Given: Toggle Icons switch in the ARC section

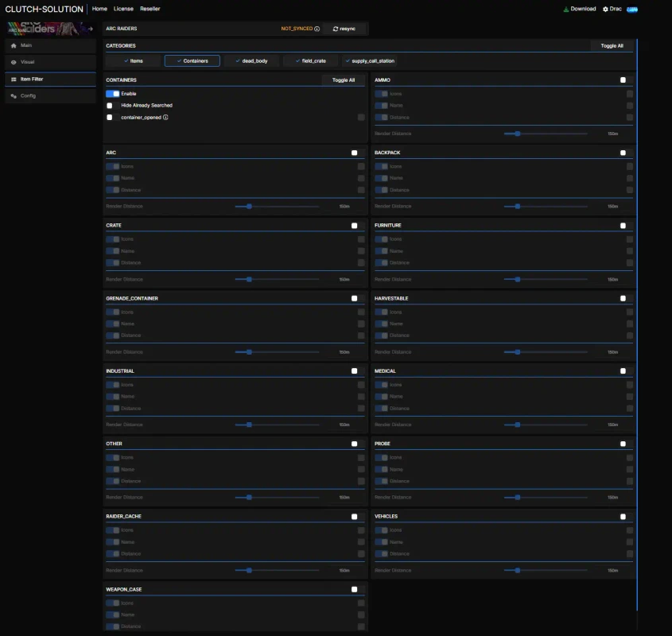Looking at the screenshot, I should click(113, 167).
